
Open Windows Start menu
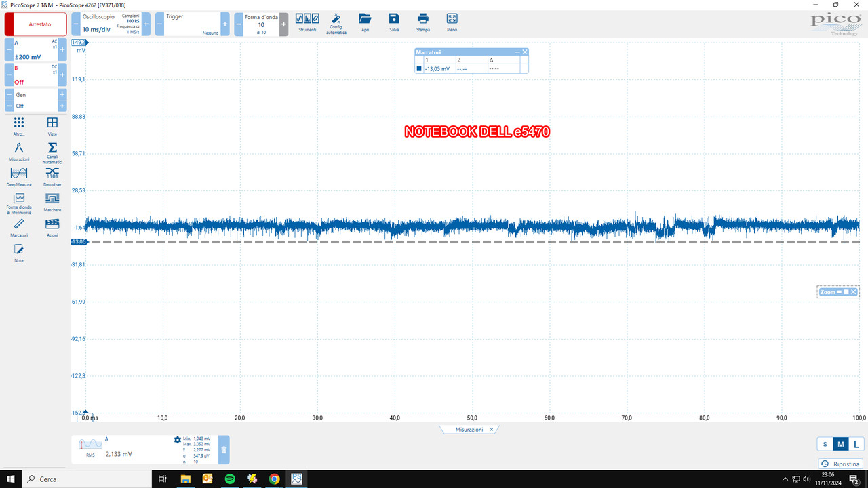pos(11,479)
